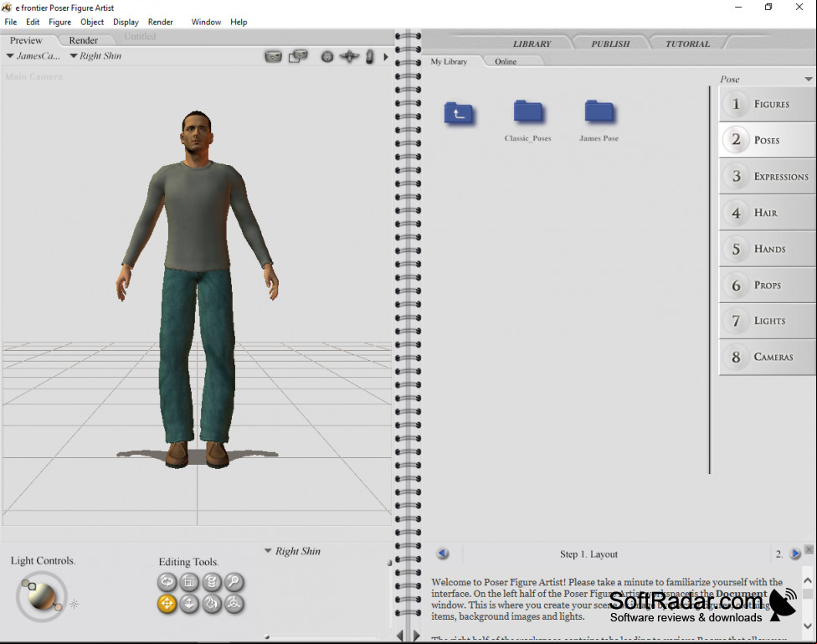Click the four-arrow camera move icon

349,56
